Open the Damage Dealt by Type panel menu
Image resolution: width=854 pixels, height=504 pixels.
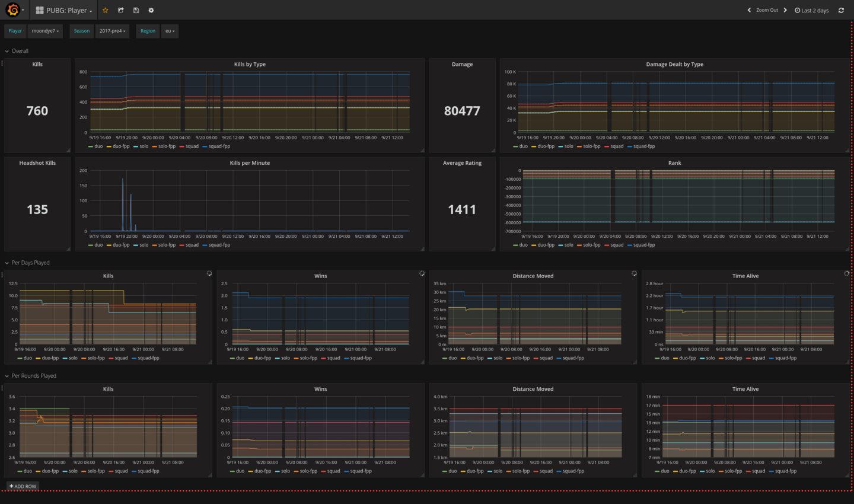click(675, 64)
